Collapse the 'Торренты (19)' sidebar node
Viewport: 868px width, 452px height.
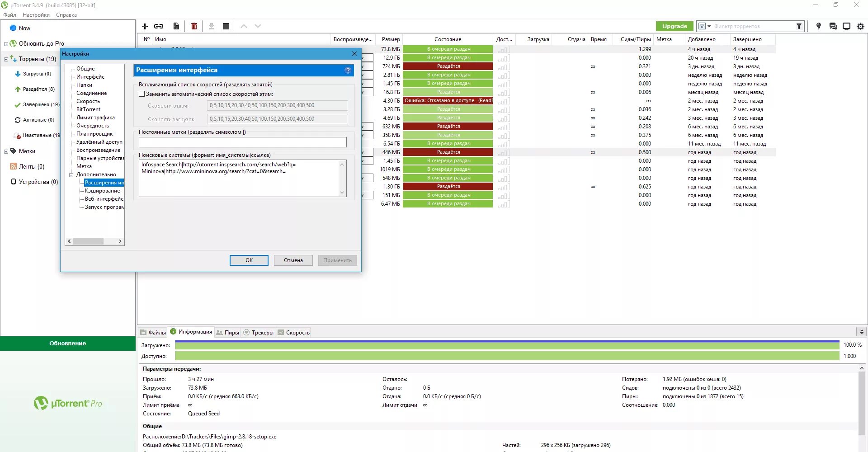[x=6, y=59]
